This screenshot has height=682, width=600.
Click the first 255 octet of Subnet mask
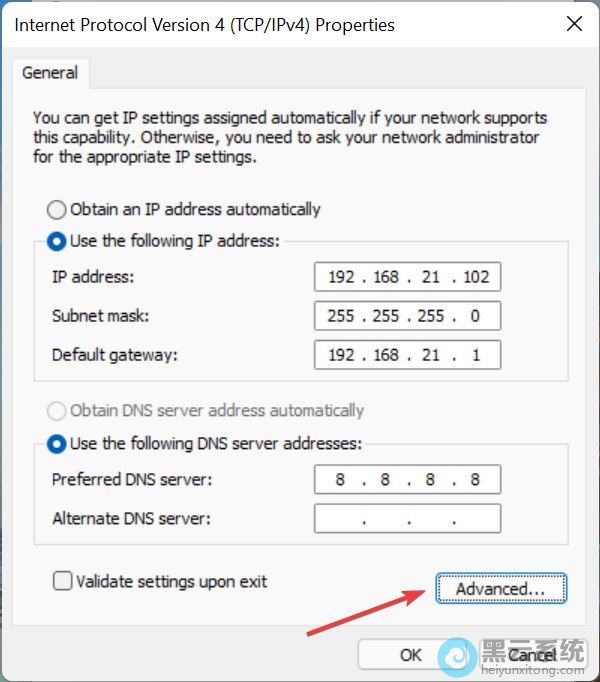coord(341,316)
